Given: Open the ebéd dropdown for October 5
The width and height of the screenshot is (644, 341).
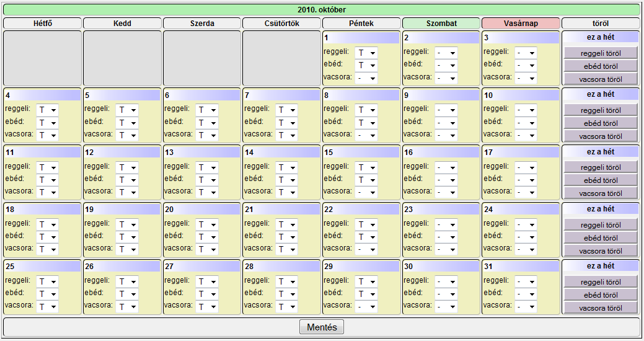Looking at the screenshot, I should 127,122.
